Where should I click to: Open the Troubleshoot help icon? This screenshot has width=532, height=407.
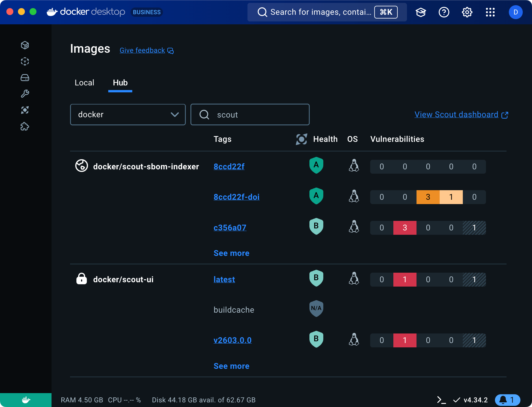(x=444, y=12)
